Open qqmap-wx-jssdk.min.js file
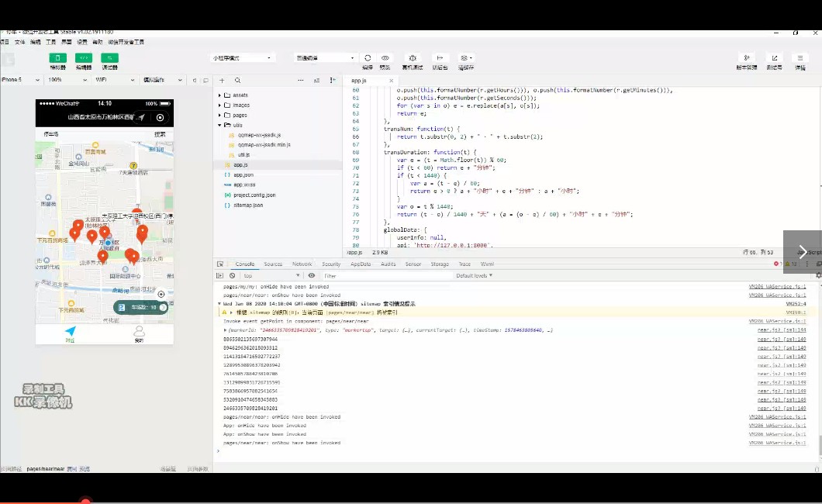 [264, 145]
